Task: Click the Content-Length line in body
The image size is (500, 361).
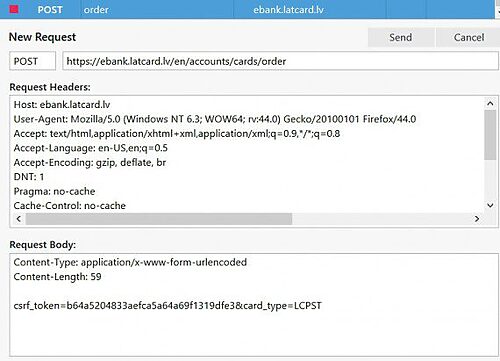Action: pyautogui.click(x=57, y=277)
